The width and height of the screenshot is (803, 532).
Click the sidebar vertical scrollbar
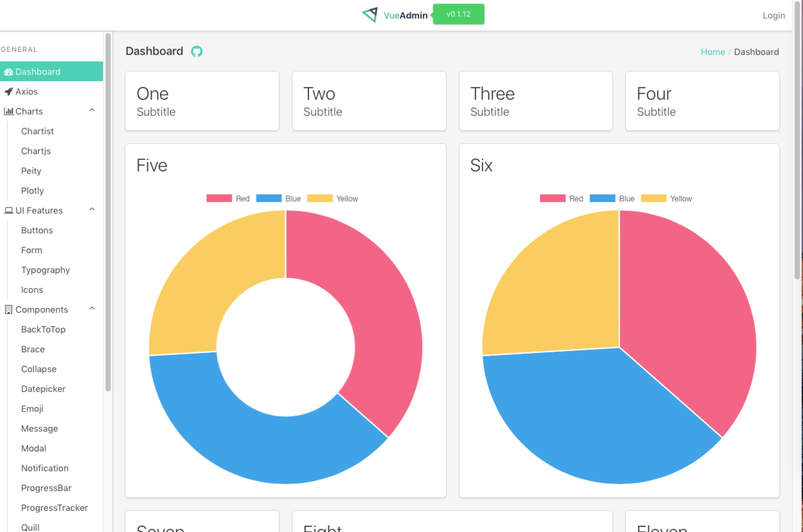point(108,212)
